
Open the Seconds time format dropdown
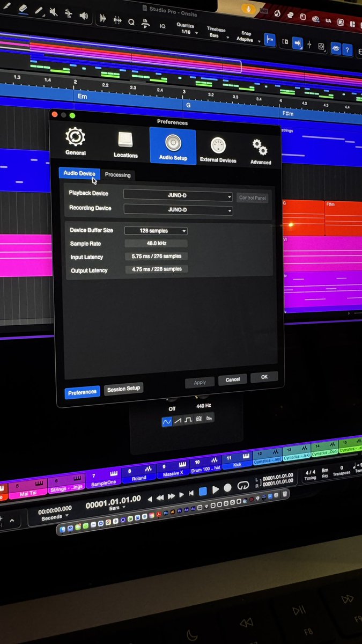pos(54,517)
